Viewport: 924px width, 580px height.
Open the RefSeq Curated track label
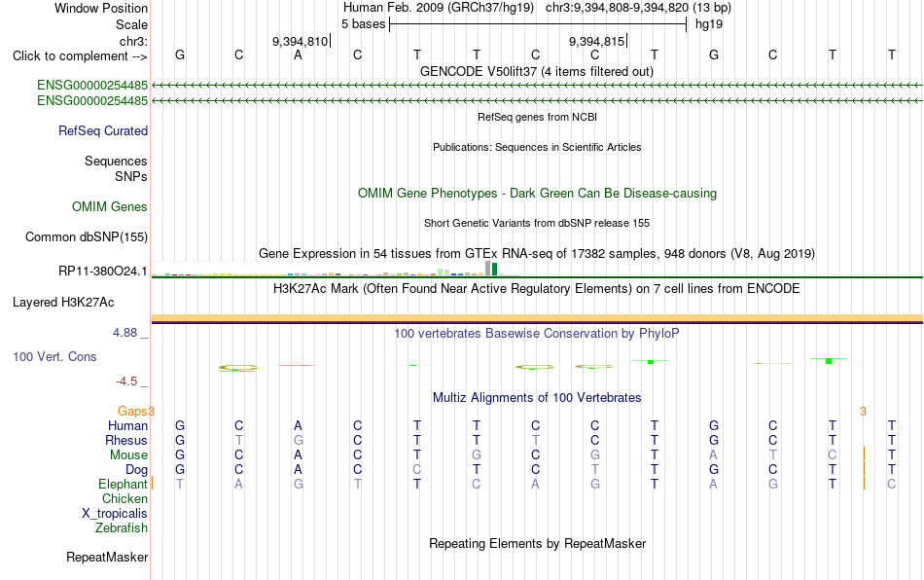click(x=103, y=130)
